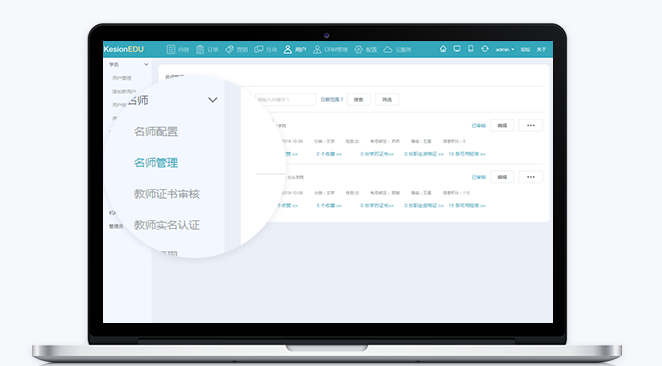Image resolution: width=662 pixels, height=366 pixels.
Task: Open the 云服务 cloud icon
Action: click(388, 49)
